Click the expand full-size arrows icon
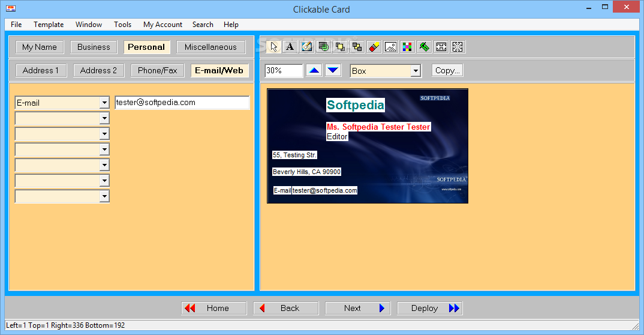The height and width of the screenshot is (335, 644). tap(458, 47)
